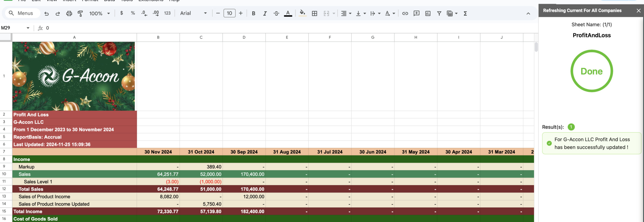The height and width of the screenshot is (222, 644).
Task: Increase decimal places icon
Action: [x=156, y=13]
